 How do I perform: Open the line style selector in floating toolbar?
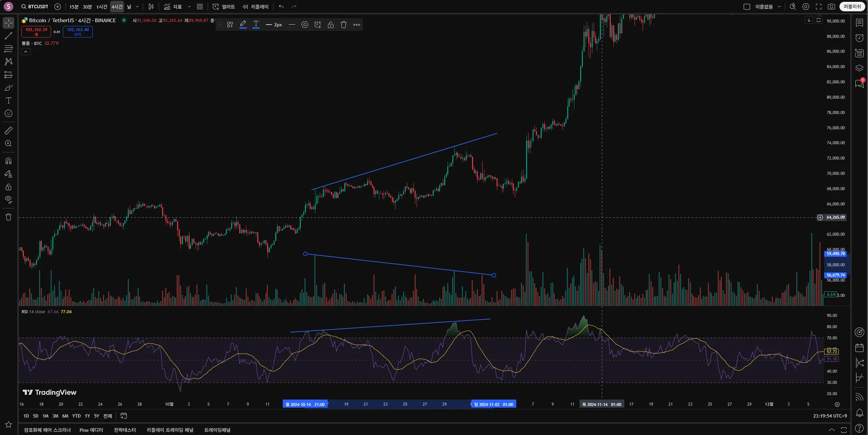pyautogui.click(x=292, y=25)
